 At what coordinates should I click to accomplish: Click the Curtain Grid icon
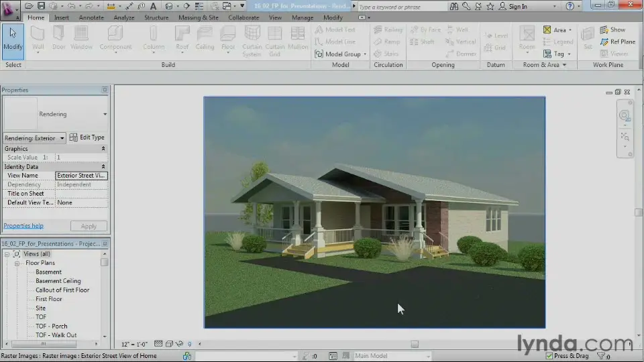click(x=275, y=34)
